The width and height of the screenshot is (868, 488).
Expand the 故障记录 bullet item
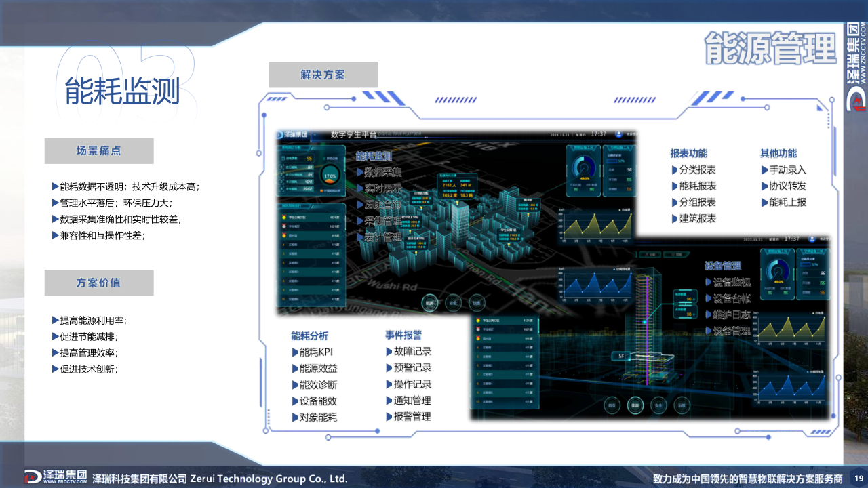point(412,351)
